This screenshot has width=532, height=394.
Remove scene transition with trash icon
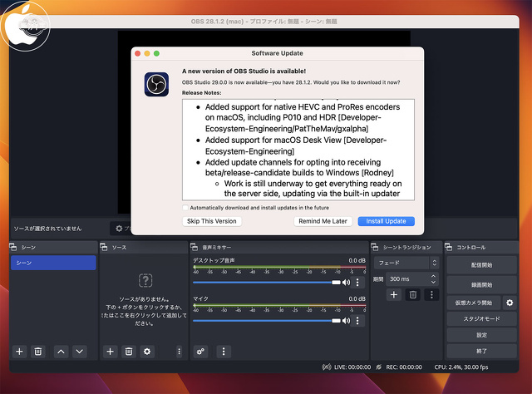click(x=413, y=294)
